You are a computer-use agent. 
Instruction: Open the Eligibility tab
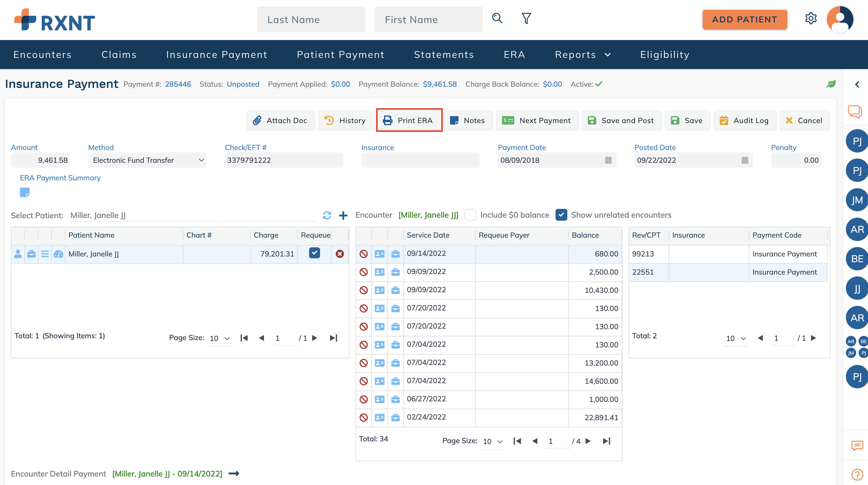[x=665, y=55]
